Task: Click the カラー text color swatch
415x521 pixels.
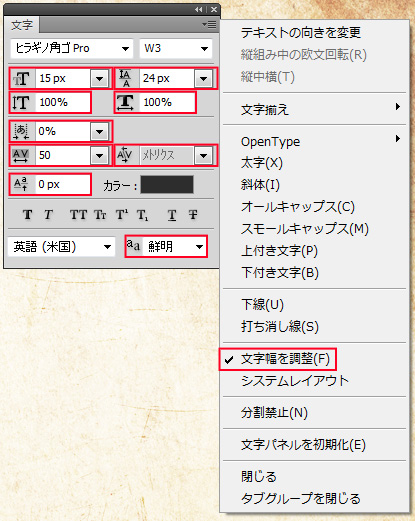Action: (x=167, y=185)
